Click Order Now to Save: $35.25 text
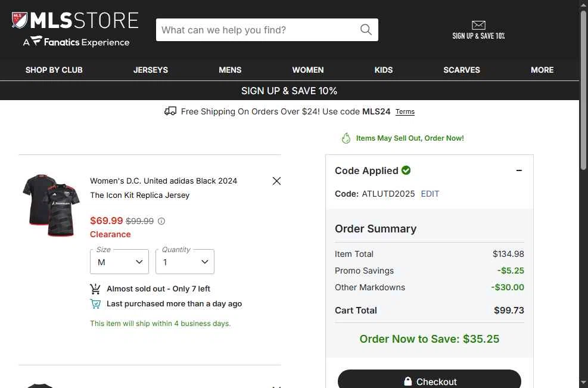The height and width of the screenshot is (388, 588). click(430, 339)
